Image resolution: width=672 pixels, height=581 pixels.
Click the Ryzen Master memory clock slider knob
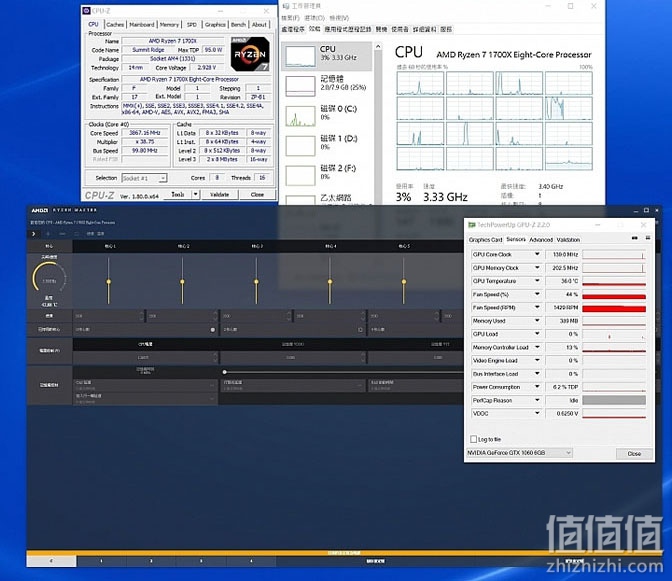[225, 372]
